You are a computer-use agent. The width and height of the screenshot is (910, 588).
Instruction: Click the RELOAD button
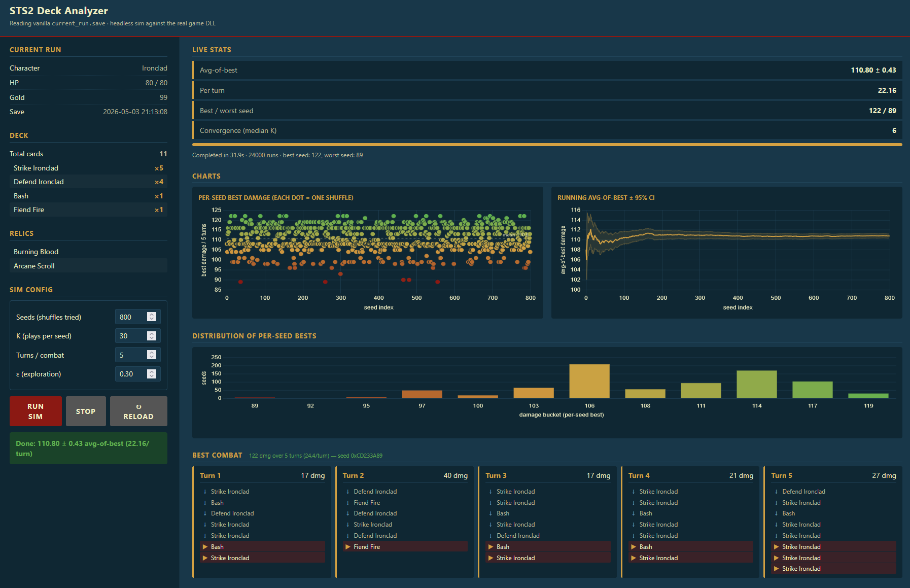coord(138,411)
